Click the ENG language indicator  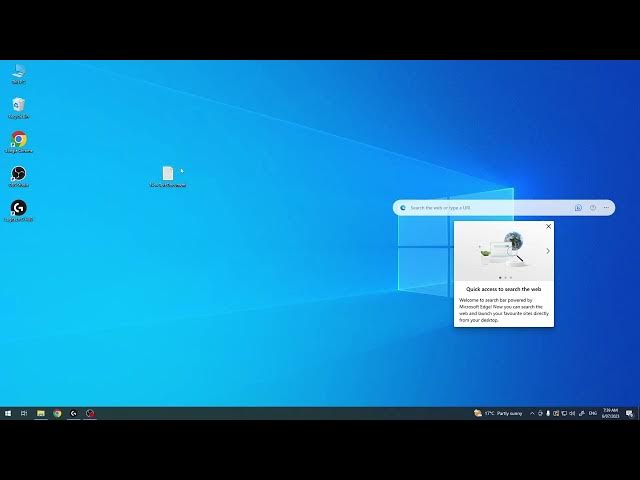[593, 413]
